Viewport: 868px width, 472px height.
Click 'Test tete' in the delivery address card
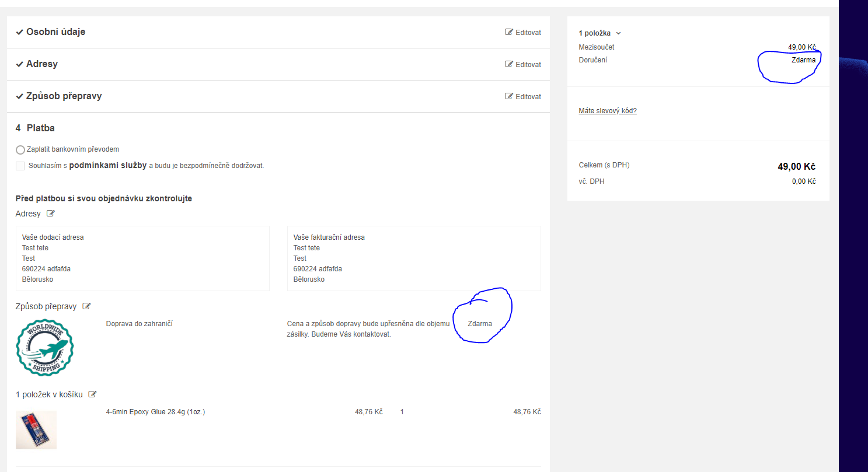36,248
